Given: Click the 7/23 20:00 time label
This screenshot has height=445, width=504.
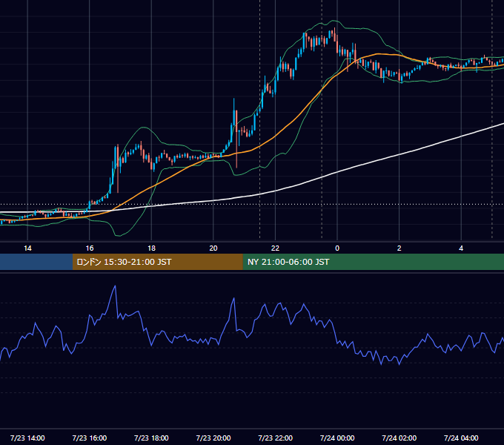Looking at the screenshot, I should (213, 438).
